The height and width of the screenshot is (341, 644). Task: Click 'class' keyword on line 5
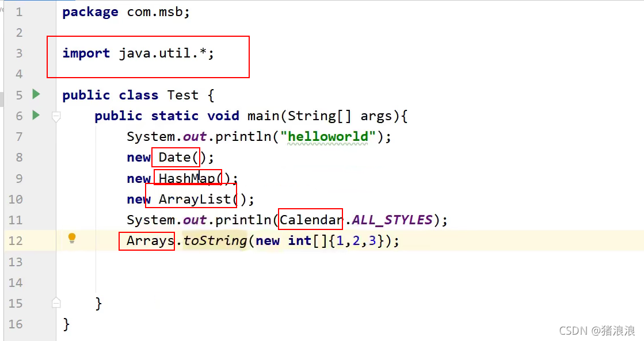pyautogui.click(x=139, y=95)
